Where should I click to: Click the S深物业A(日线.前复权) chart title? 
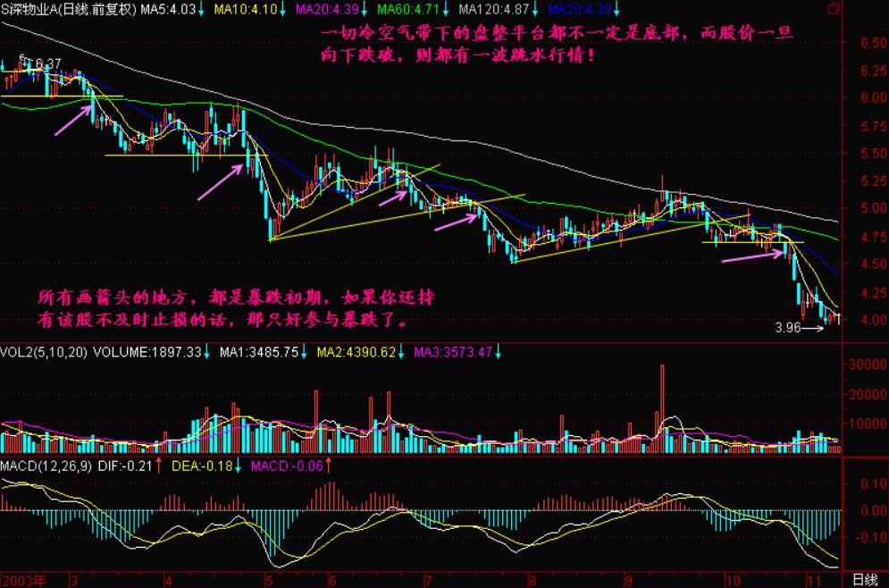click(68, 10)
